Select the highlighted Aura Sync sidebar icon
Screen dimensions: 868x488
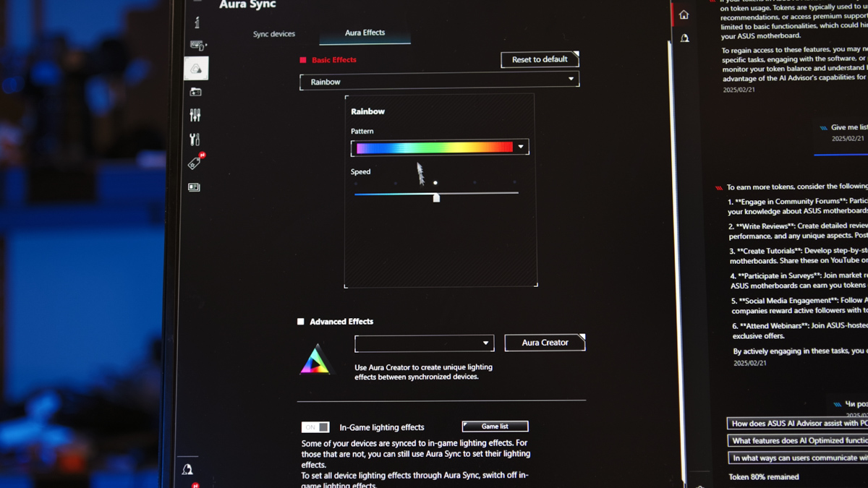pos(196,69)
